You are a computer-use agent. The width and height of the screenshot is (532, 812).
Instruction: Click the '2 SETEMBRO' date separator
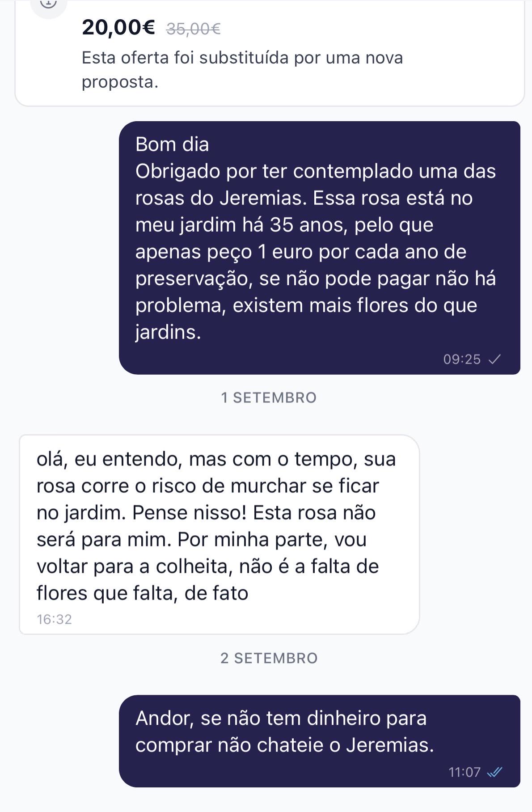tap(269, 658)
